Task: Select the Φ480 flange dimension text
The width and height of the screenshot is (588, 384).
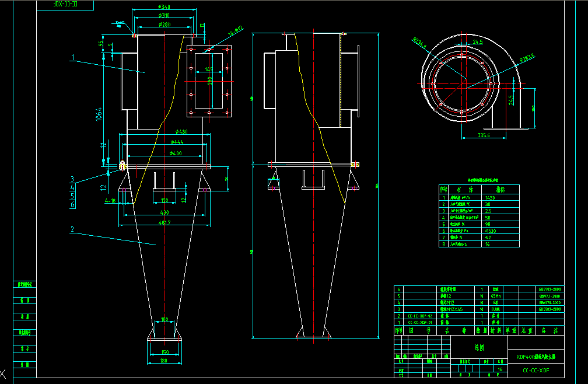Action: [180, 131]
